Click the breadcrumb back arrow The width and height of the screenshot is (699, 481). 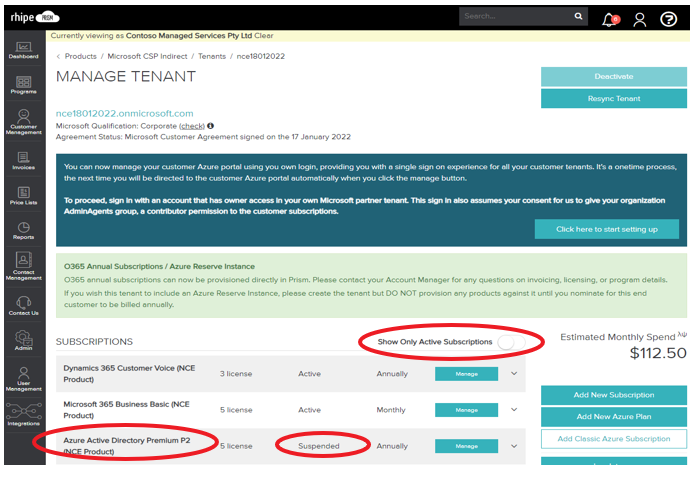point(58,56)
